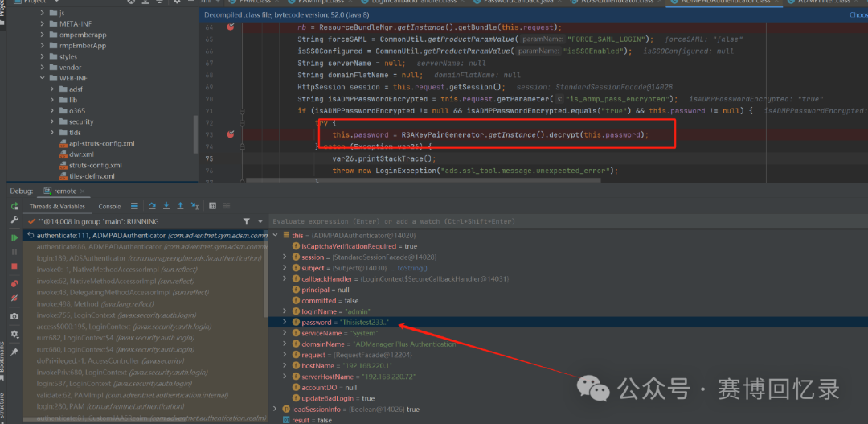Take a thread dump with the camera icon
The height and width of the screenshot is (424, 868).
click(x=14, y=316)
